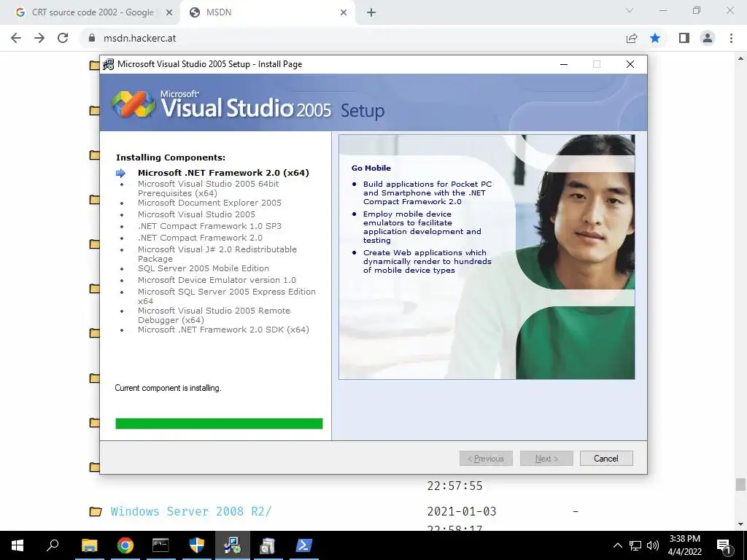Viewport: 747px width, 560px height.
Task: Open PowerShell from taskbar
Action: tap(304, 545)
